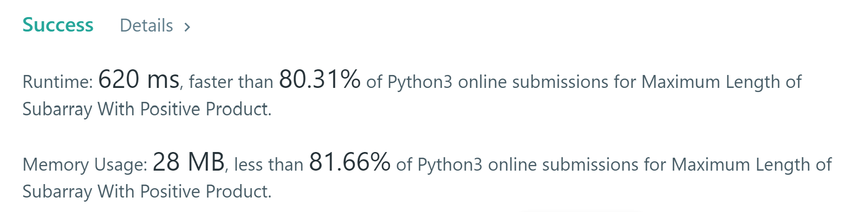Select the 28 MB memory value
The height and width of the screenshot is (212, 868).
pyautogui.click(x=188, y=162)
